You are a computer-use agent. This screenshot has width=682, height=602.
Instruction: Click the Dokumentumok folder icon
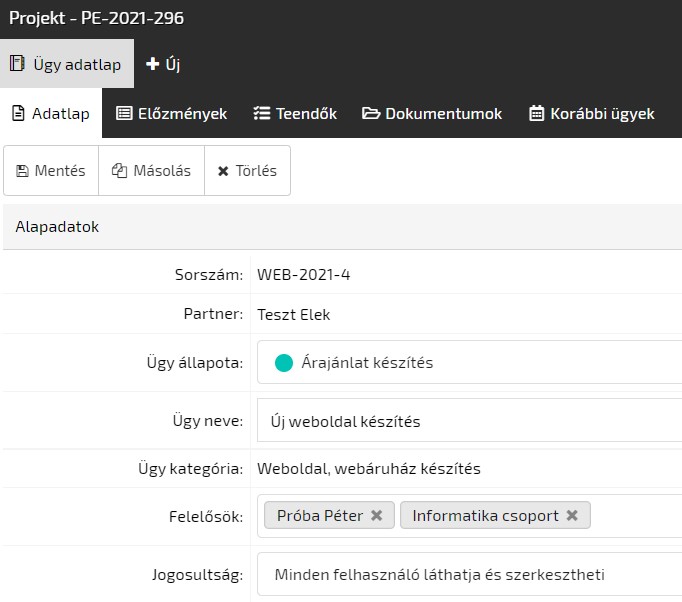pos(371,114)
